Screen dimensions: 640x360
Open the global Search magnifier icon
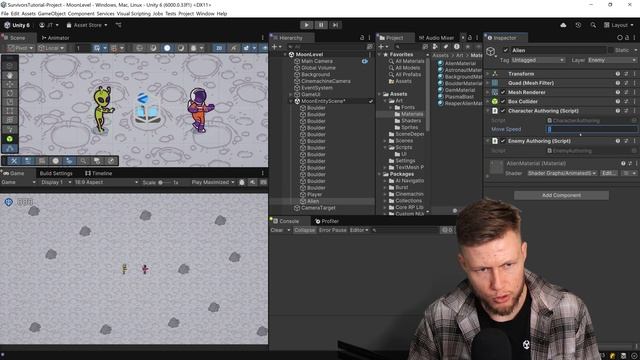(x=593, y=25)
